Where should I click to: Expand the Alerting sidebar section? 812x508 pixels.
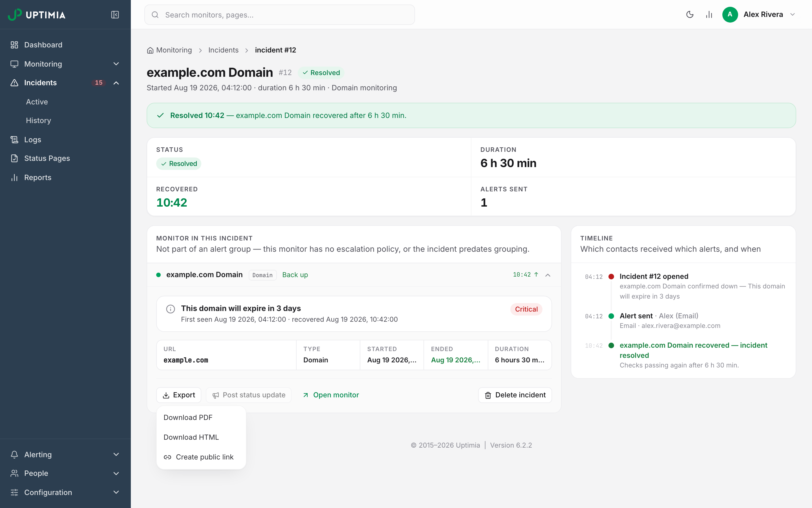click(x=116, y=455)
